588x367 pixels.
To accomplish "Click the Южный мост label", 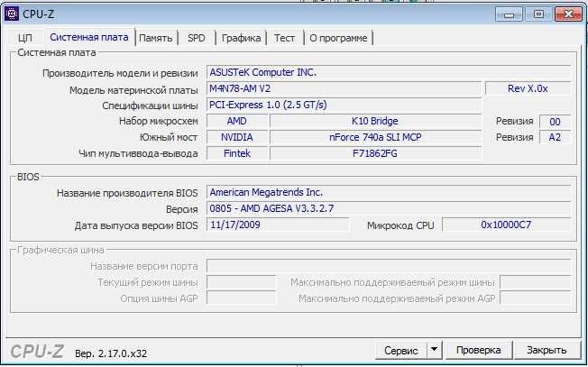I will click(x=169, y=138).
